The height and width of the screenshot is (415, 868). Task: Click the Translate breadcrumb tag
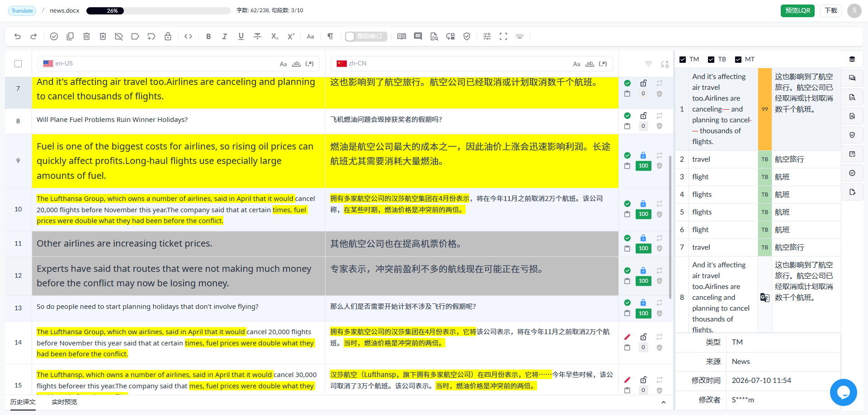pos(22,11)
